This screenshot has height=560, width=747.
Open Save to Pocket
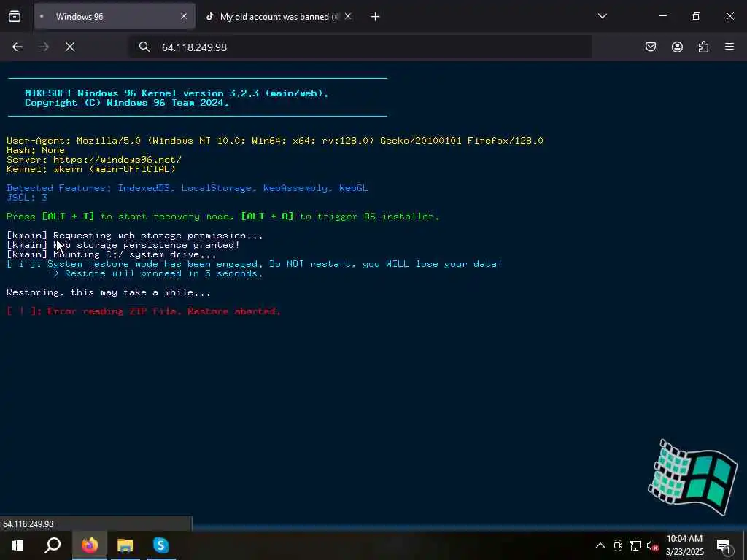click(650, 47)
